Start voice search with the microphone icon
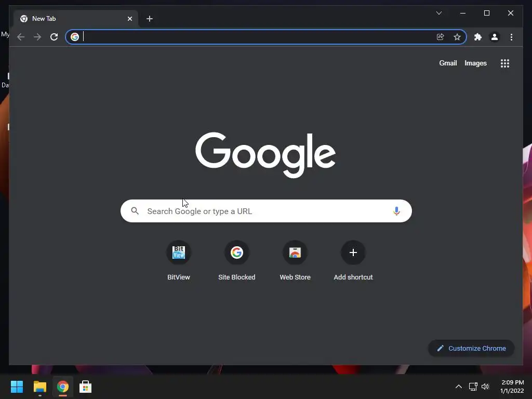Image resolution: width=532 pixels, height=399 pixels. tap(396, 211)
